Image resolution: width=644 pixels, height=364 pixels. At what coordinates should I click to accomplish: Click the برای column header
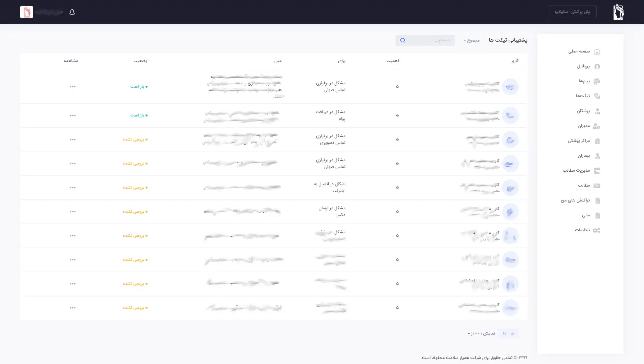342,61
